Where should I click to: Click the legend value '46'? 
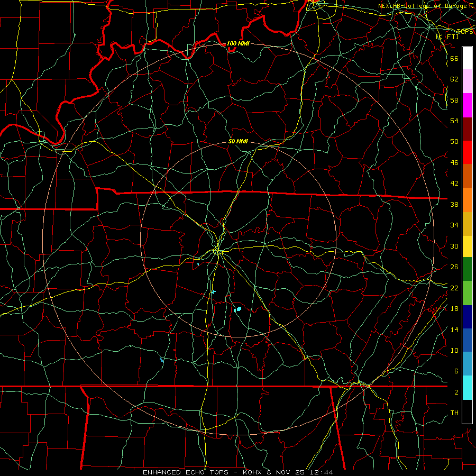[x=454, y=163]
